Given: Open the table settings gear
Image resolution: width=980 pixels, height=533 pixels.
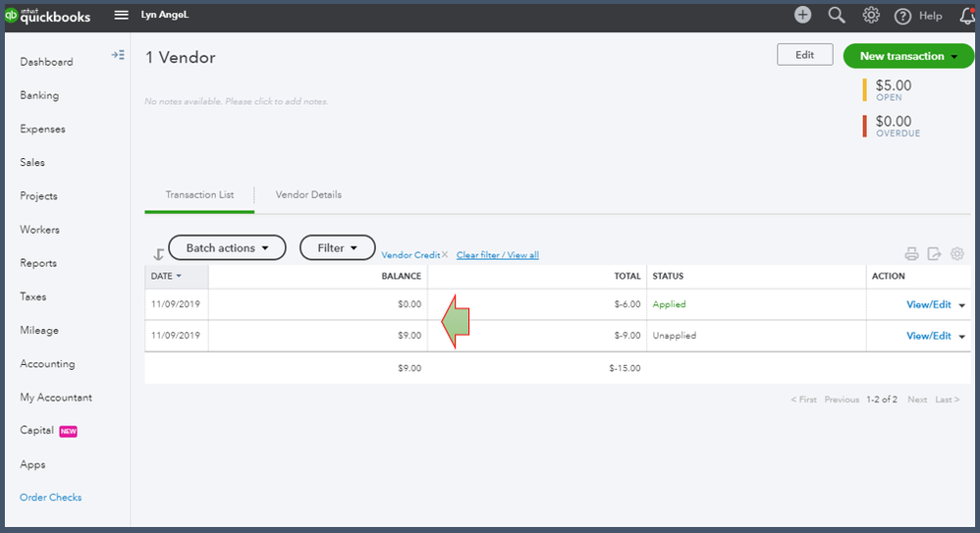Looking at the screenshot, I should [956, 253].
